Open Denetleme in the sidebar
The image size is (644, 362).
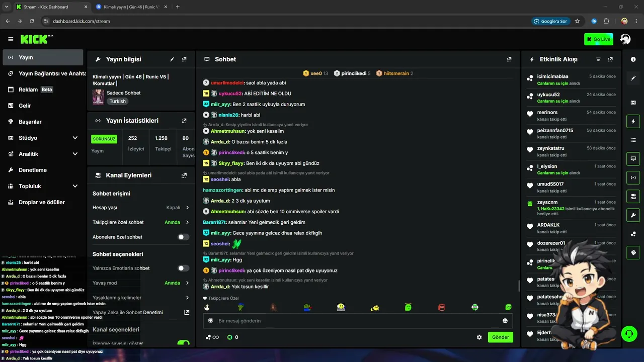(x=43, y=170)
